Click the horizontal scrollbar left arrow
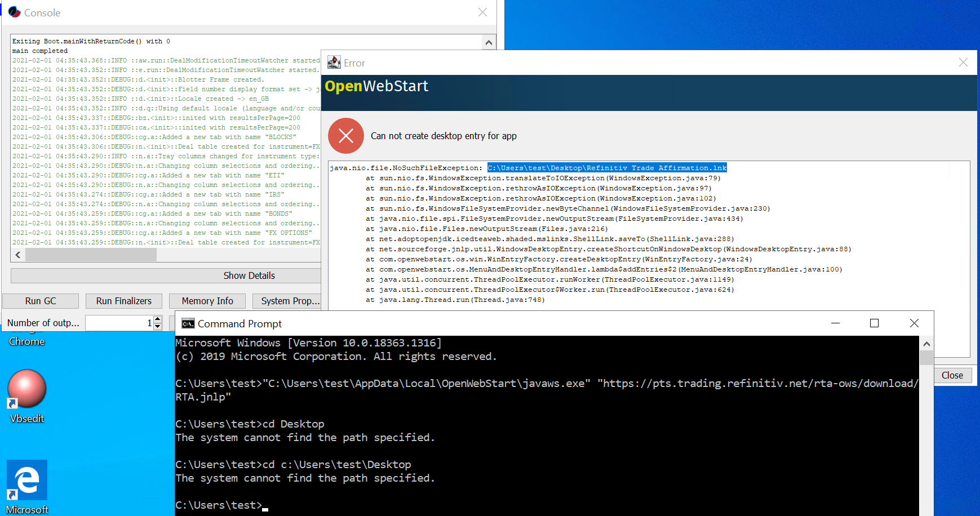The image size is (980, 516). (x=17, y=254)
